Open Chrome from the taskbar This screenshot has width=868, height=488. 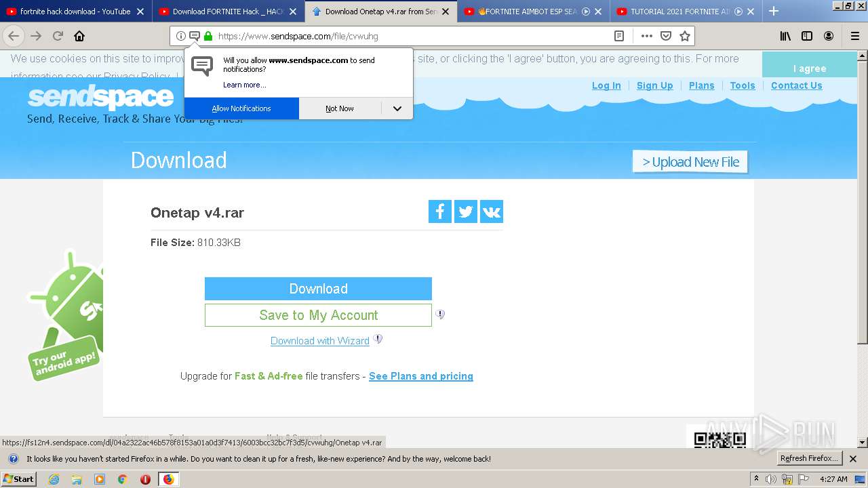(122, 479)
